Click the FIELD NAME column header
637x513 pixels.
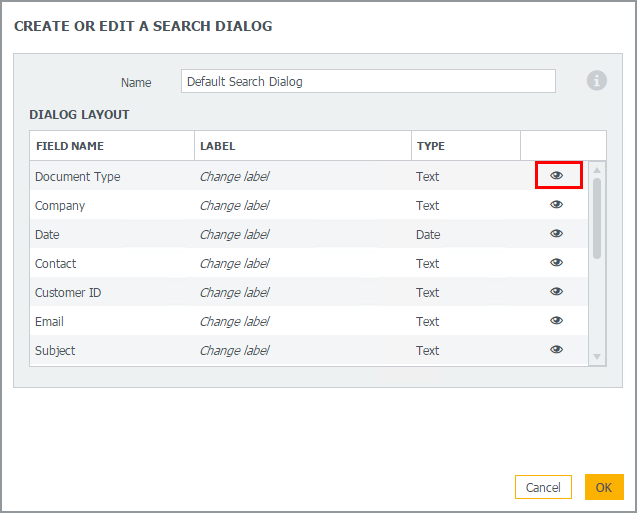click(70, 146)
